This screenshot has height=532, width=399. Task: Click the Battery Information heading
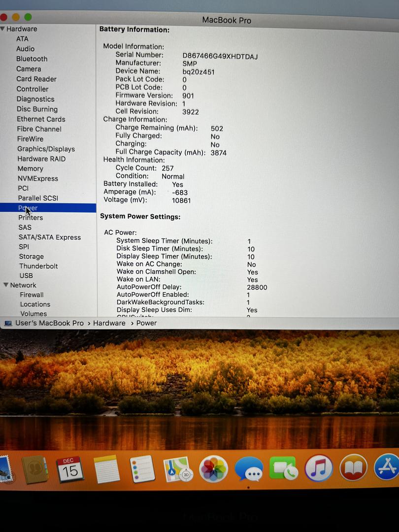click(134, 30)
